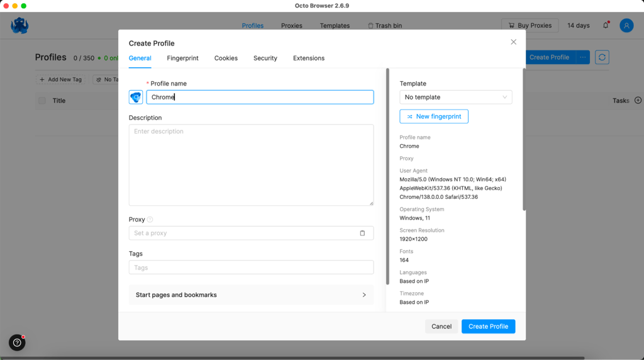Image resolution: width=644 pixels, height=360 pixels.
Task: Click the Set a proxy field
Action: point(251,233)
